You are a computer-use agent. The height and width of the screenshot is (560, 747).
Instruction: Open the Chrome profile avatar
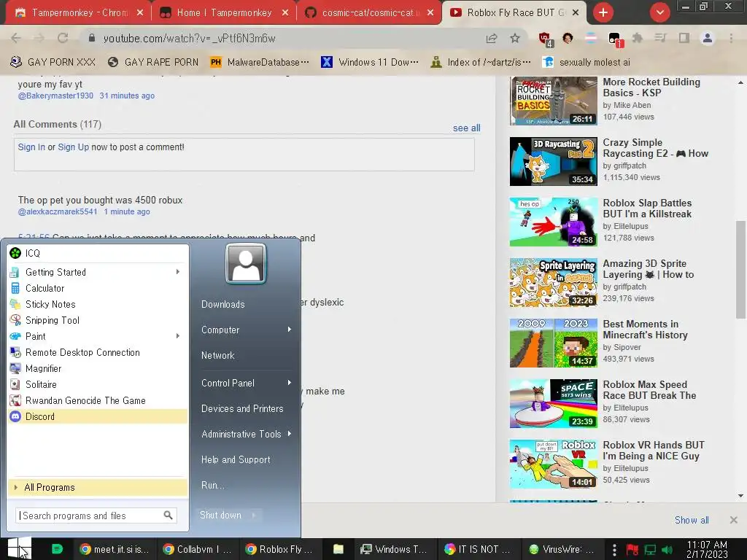(708, 38)
